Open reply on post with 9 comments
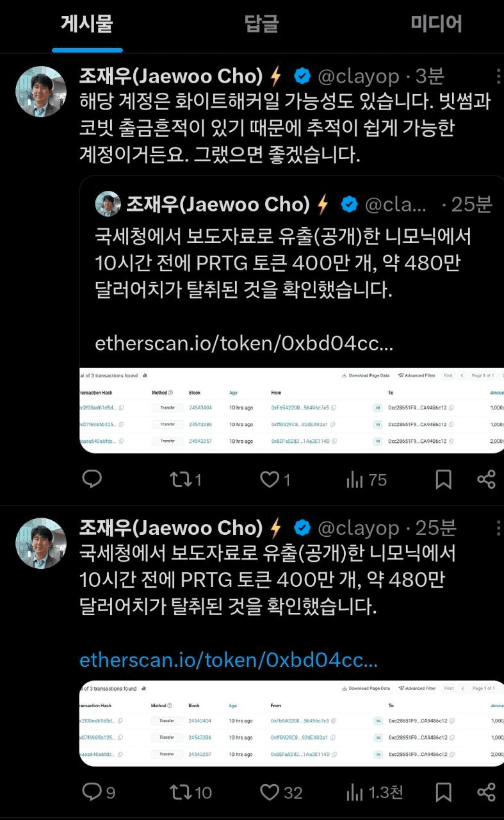 pos(99,792)
